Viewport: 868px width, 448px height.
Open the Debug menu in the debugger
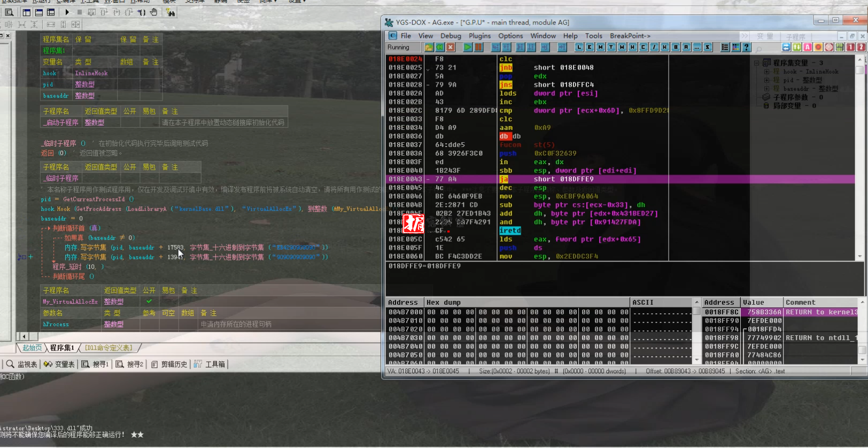coord(451,36)
